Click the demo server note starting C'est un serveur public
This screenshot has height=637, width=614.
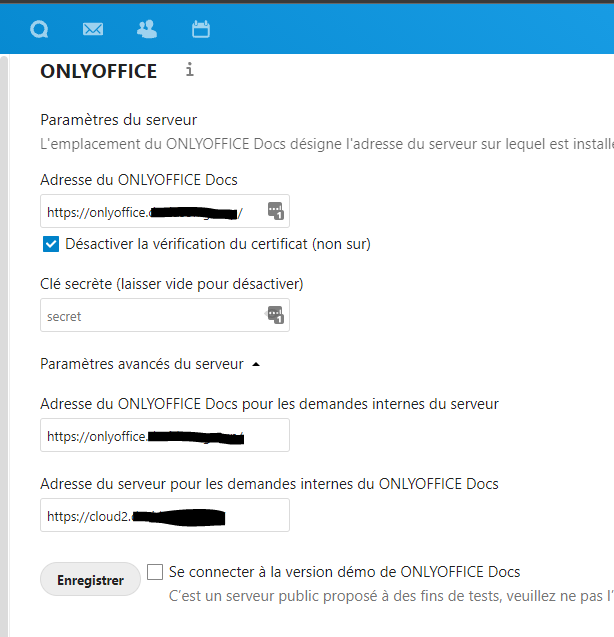coord(391,596)
